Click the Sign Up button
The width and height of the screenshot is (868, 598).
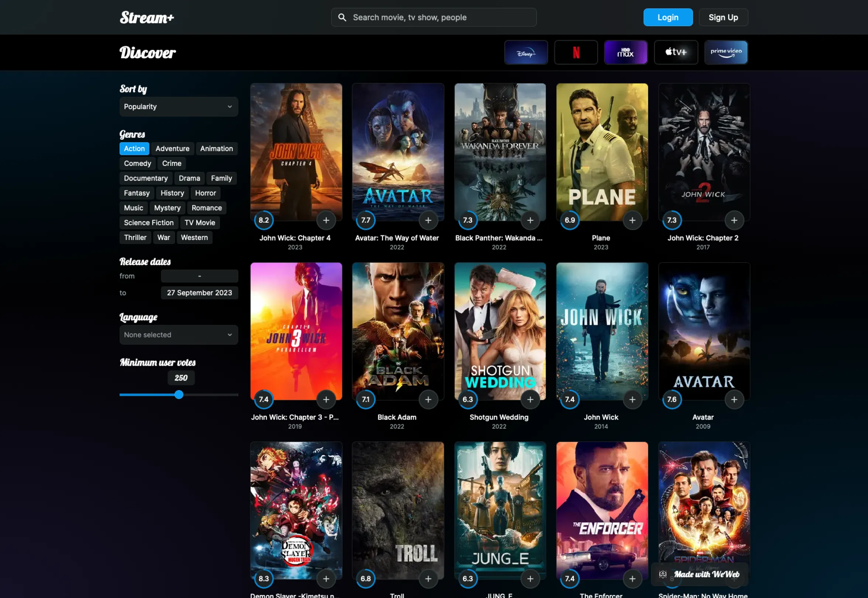723,17
